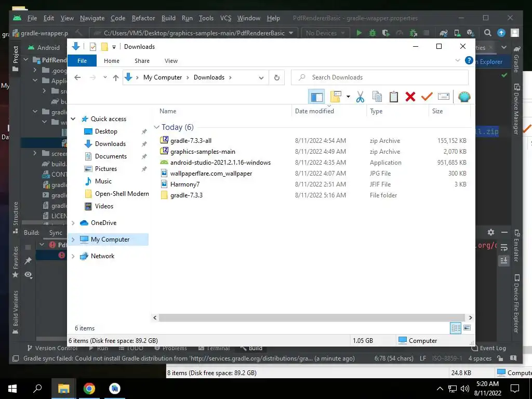Select the gradle-7.3.3-all zip file
Screen dimensions: 532x399
pos(191,140)
